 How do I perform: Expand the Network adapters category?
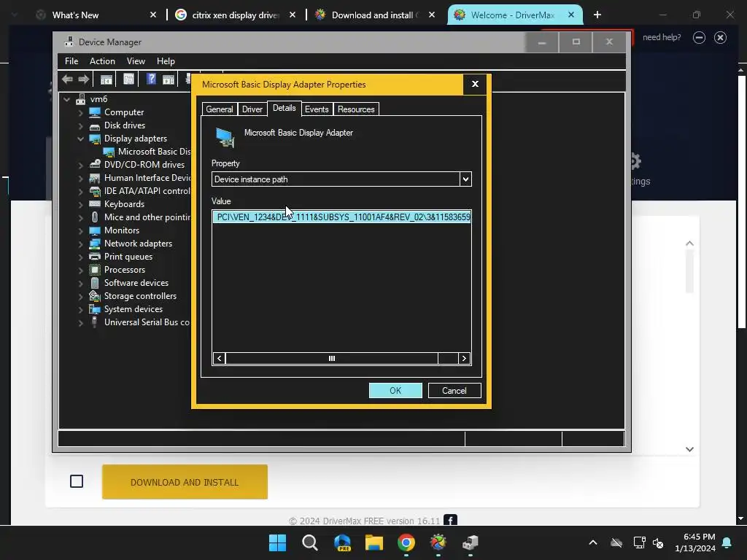(80, 244)
